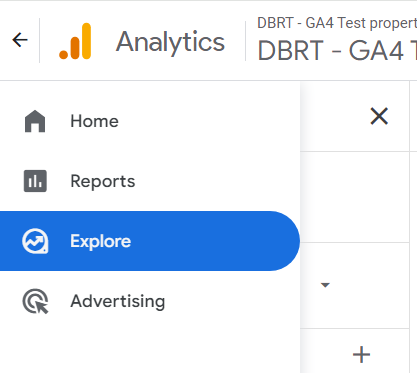Open the Home navigation item
Viewport: 417px width, 373px height.
pos(150,121)
